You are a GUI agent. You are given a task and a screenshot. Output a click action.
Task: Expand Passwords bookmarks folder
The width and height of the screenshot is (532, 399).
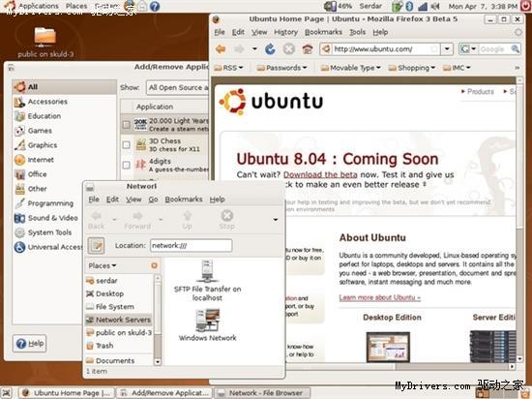281,68
